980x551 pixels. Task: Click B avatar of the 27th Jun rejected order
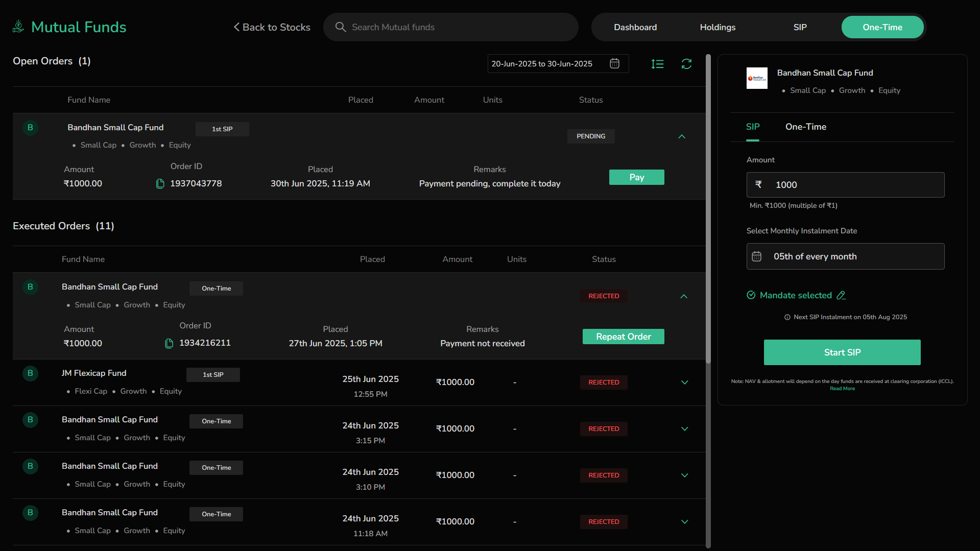(x=31, y=287)
